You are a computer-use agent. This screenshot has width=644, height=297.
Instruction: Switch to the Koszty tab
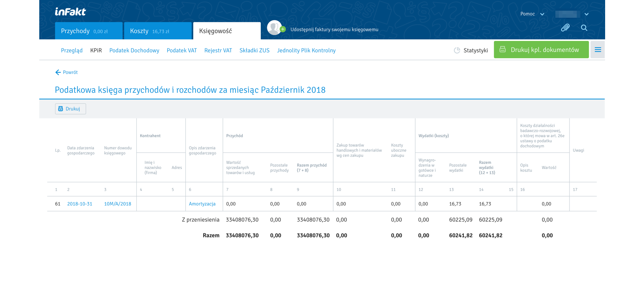tap(158, 31)
